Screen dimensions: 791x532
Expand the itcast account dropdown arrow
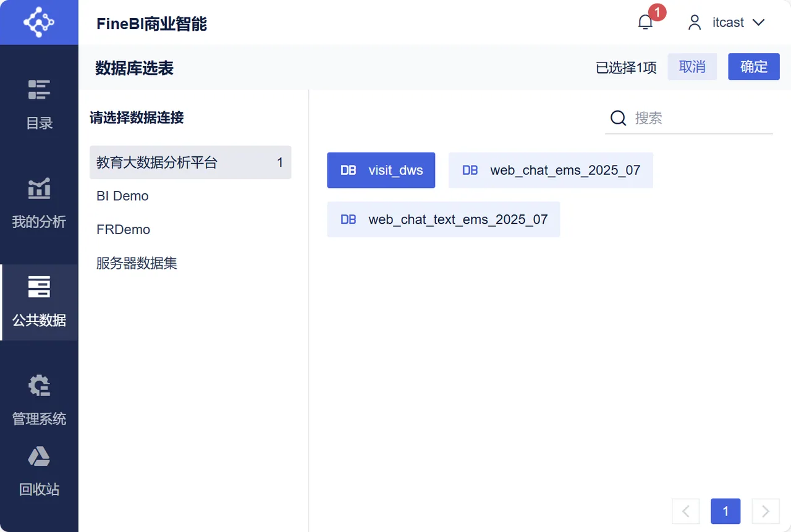[x=758, y=23]
